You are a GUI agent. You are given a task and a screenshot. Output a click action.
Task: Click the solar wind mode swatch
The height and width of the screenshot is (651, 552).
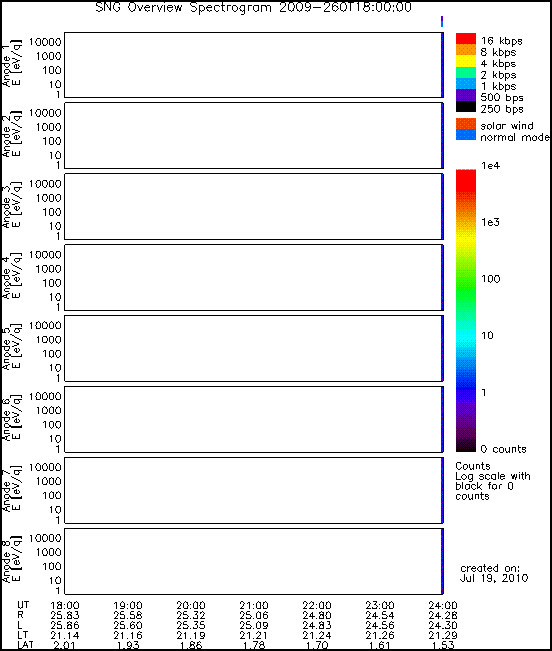click(x=466, y=124)
